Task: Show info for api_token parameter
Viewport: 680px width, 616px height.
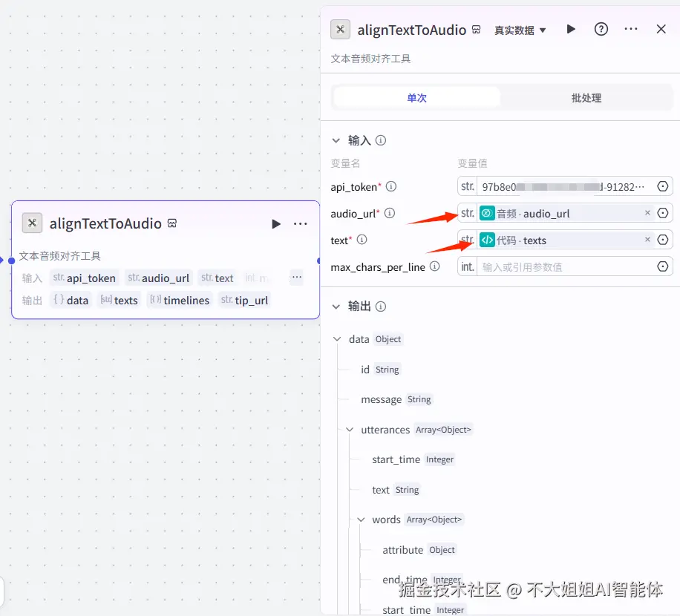Action: click(391, 186)
